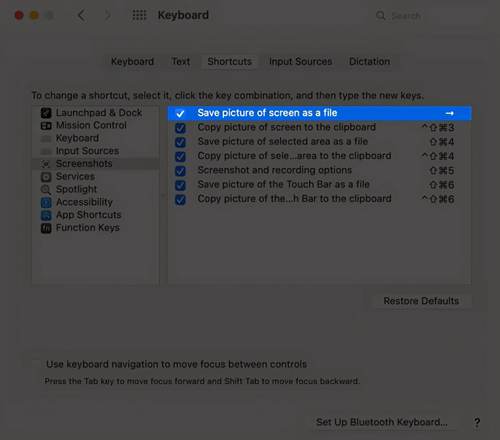Show all preferences using the grid icon
500x440 pixels.
(139, 15)
